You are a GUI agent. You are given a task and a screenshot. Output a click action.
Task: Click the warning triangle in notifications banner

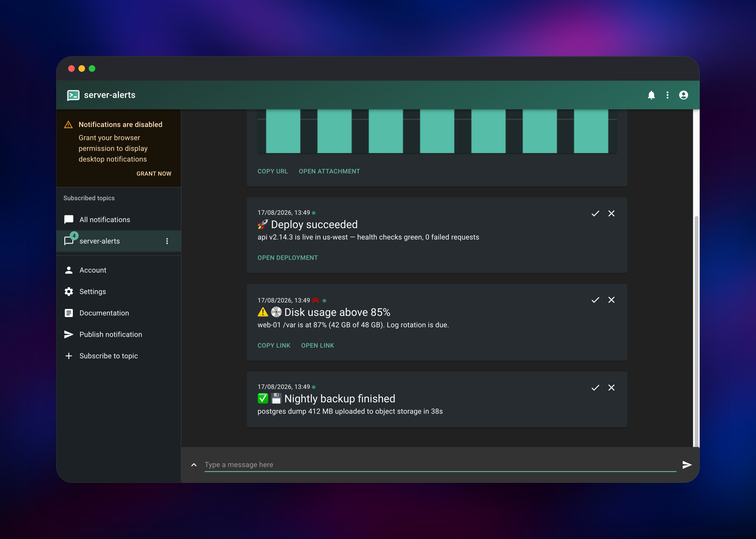(x=68, y=125)
